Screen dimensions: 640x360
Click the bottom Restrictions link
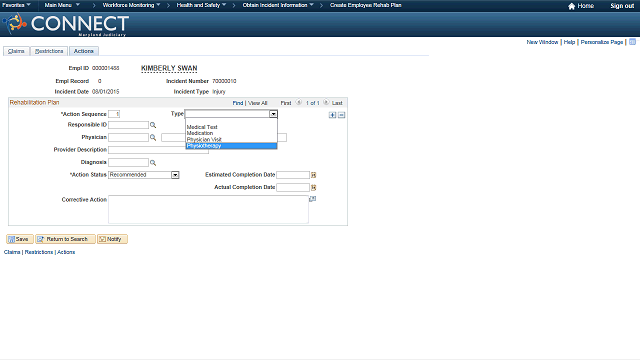[39, 252]
